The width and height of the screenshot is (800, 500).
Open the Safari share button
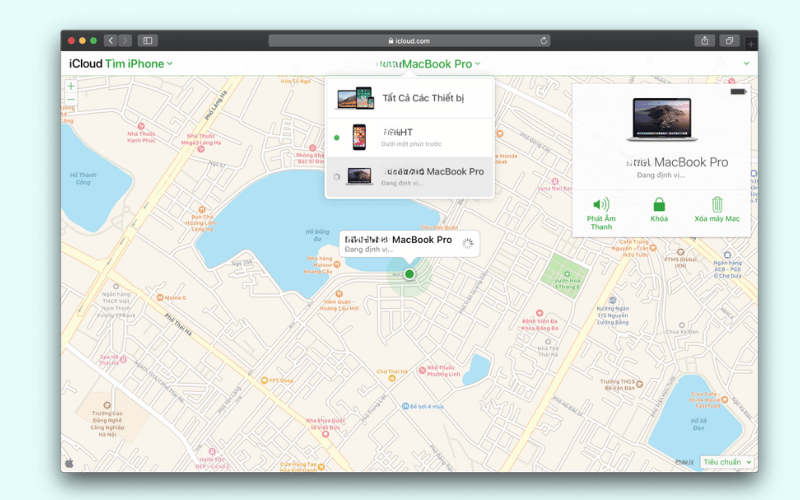[705, 41]
